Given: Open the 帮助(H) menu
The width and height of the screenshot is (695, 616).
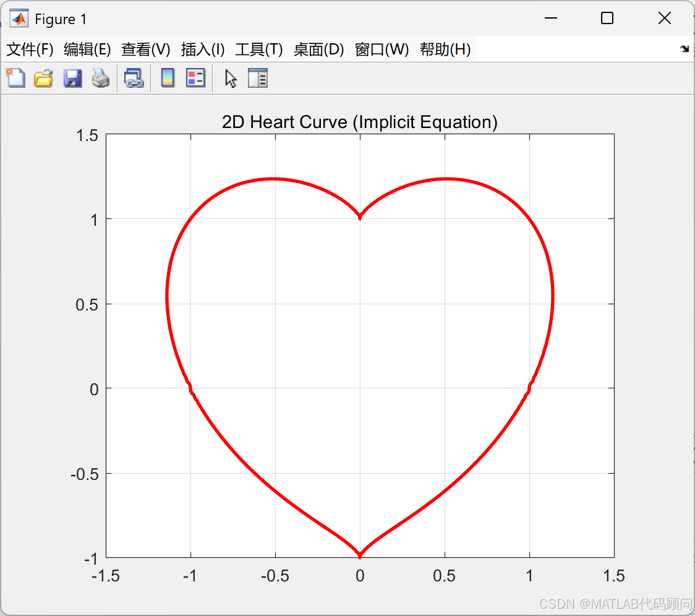Looking at the screenshot, I should [x=445, y=49].
